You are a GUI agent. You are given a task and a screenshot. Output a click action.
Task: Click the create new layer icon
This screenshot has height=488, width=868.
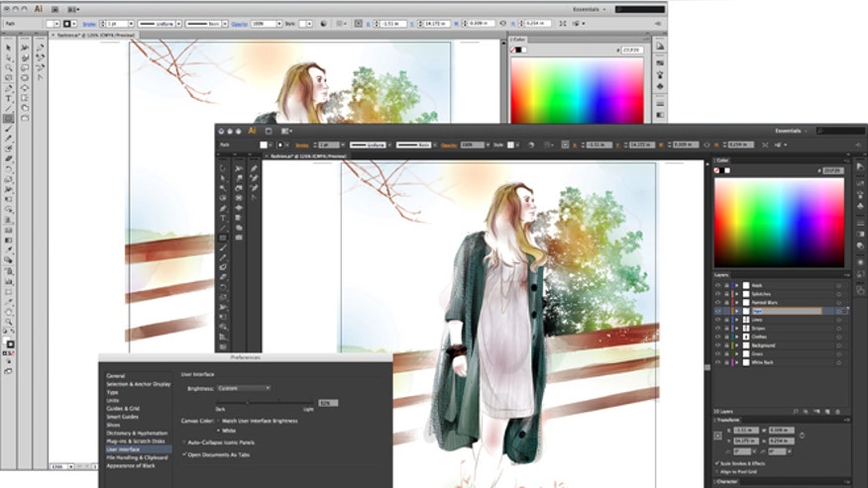[827, 412]
